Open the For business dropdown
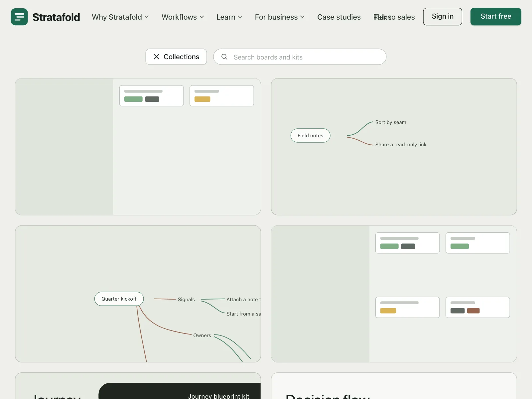 [280, 17]
